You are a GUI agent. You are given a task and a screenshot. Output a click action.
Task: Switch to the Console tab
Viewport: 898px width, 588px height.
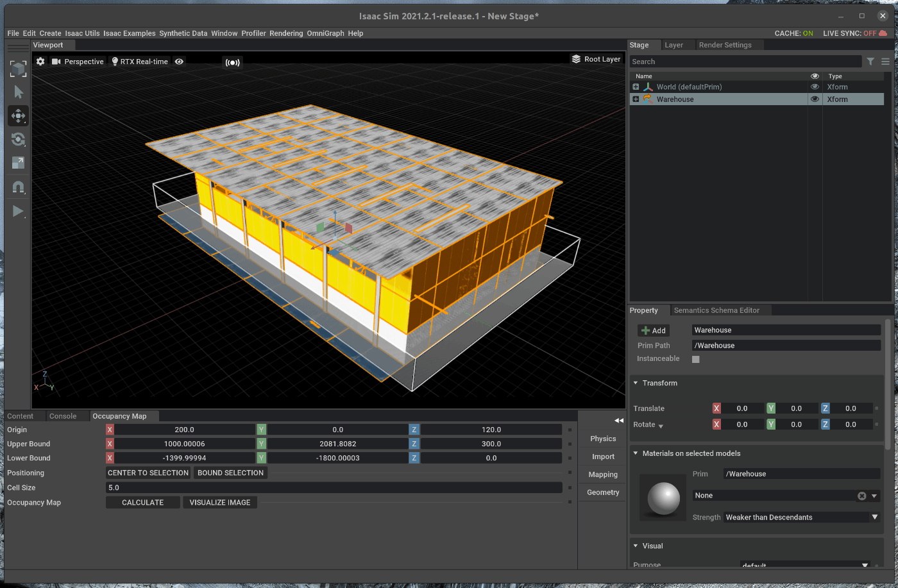tap(63, 416)
